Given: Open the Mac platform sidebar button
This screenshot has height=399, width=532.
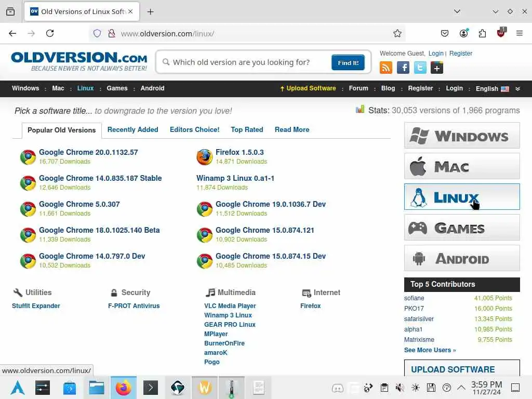Looking at the screenshot, I should pyautogui.click(x=462, y=166).
